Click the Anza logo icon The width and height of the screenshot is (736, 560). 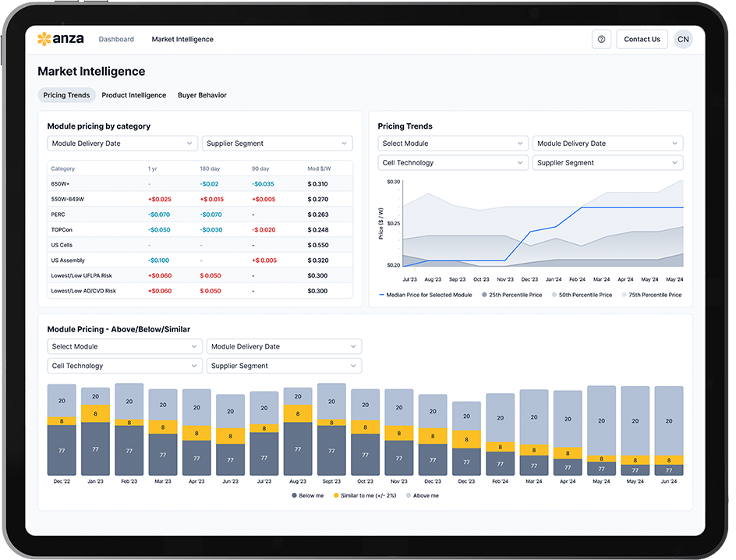point(44,39)
